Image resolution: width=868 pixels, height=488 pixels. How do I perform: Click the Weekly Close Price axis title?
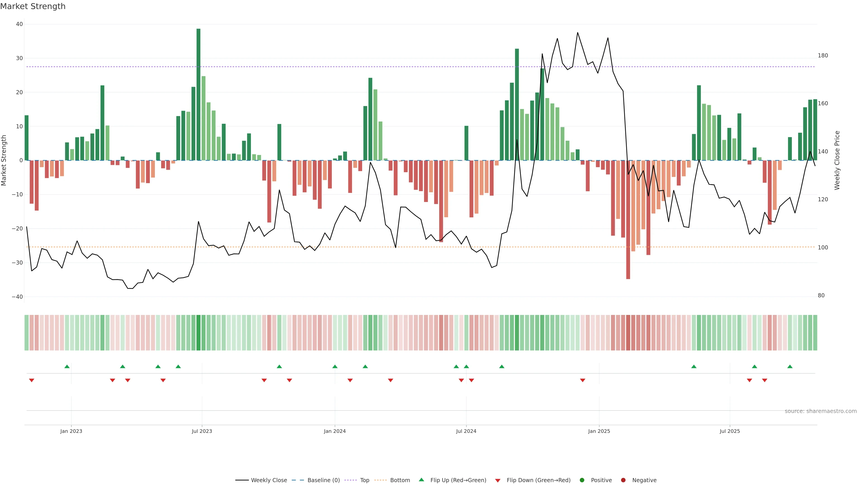point(837,160)
